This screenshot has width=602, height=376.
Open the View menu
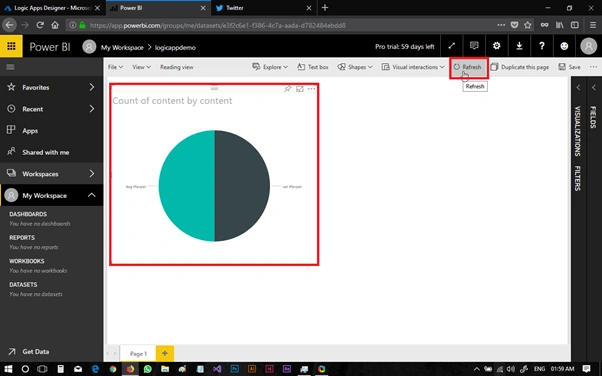141,67
